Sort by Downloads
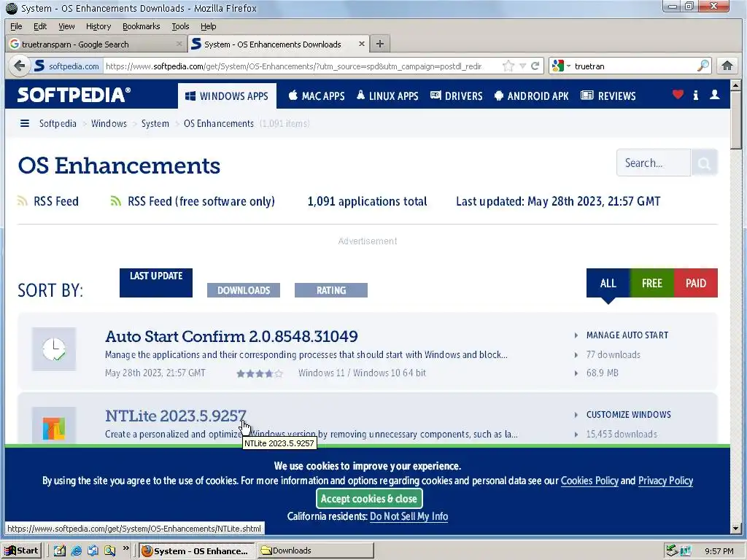This screenshot has height=560, width=747. [244, 290]
